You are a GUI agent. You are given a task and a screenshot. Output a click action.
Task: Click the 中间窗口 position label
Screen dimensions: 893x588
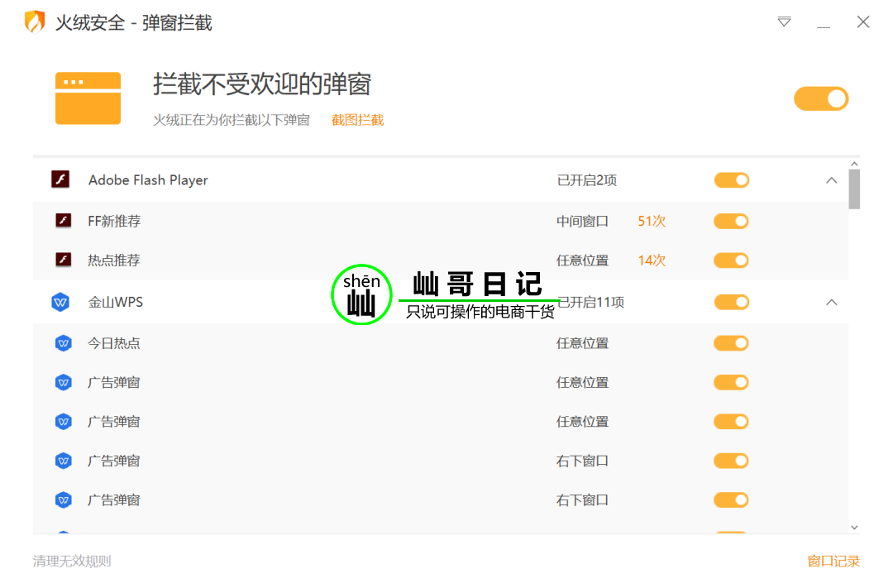click(x=583, y=221)
